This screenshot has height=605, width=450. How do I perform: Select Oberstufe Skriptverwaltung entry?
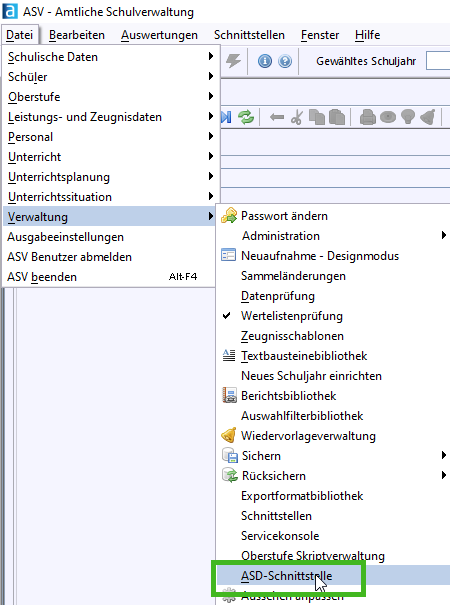(x=334, y=556)
